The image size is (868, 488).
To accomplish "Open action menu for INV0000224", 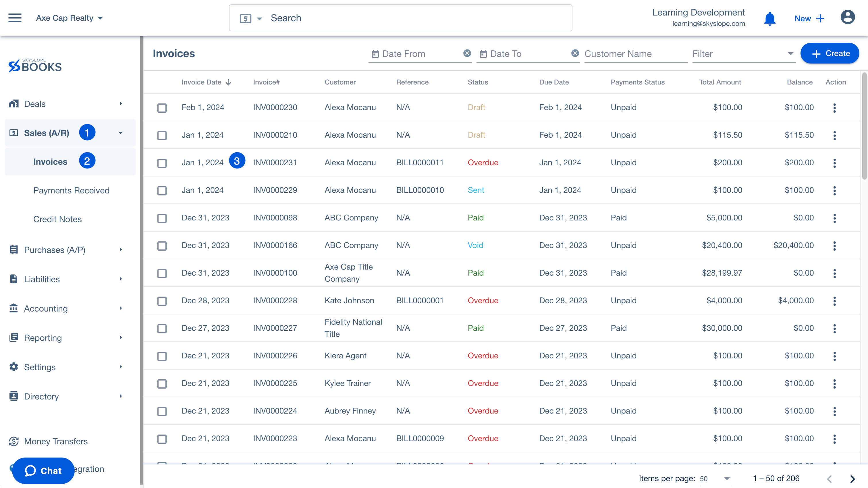I will 835,412.
